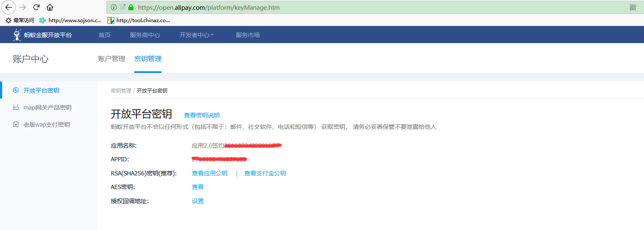Open the 查看密钥说明 link
This screenshot has height=230, width=644.
pyautogui.click(x=202, y=115)
